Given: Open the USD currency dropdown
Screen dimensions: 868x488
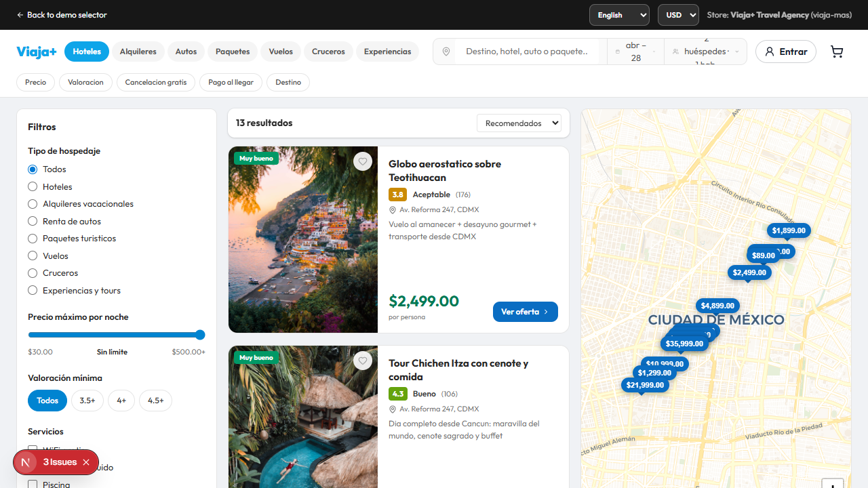Looking at the screenshot, I should coord(678,15).
